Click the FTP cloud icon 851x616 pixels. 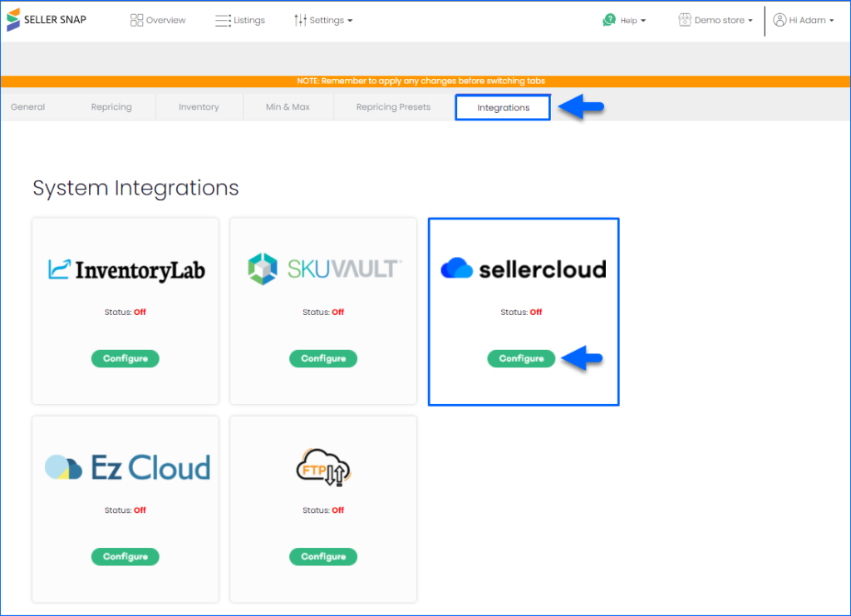tap(322, 466)
